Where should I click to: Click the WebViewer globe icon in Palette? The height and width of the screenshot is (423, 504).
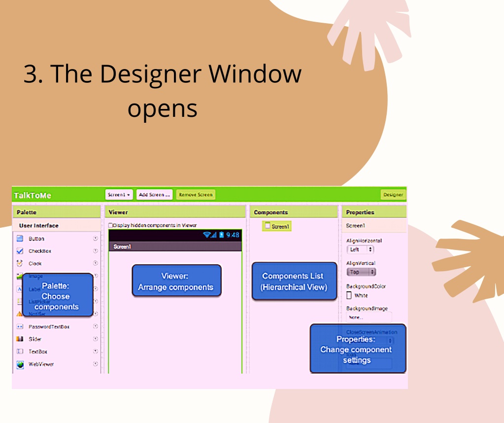tap(20, 364)
